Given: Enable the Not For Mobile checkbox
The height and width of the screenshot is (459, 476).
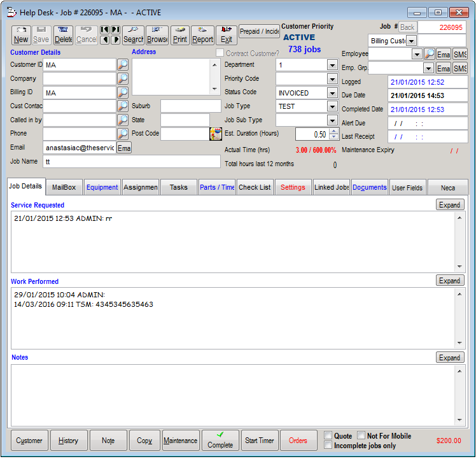Looking at the screenshot, I should click(361, 436).
